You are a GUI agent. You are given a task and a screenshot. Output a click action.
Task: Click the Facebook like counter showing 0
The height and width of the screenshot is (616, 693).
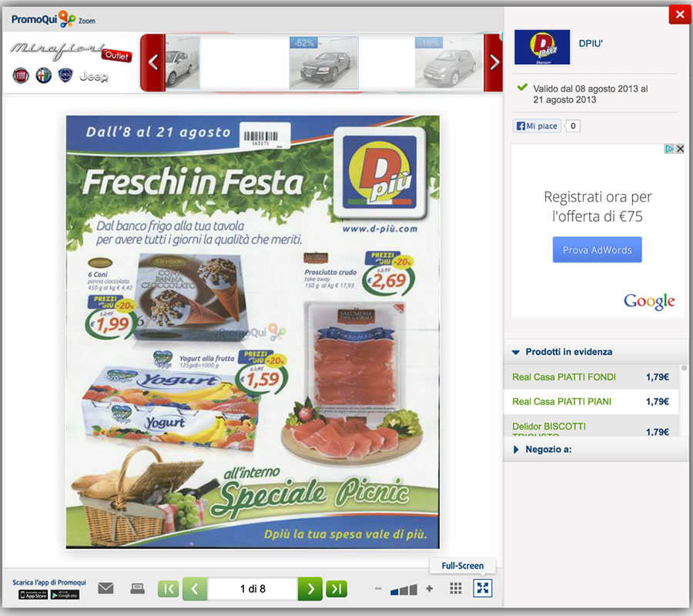(x=573, y=126)
